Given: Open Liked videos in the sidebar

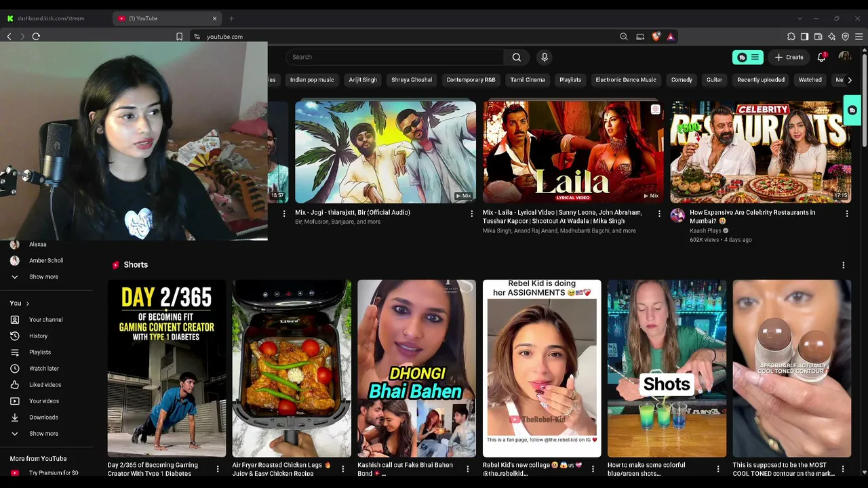Looking at the screenshot, I should 46,385.
